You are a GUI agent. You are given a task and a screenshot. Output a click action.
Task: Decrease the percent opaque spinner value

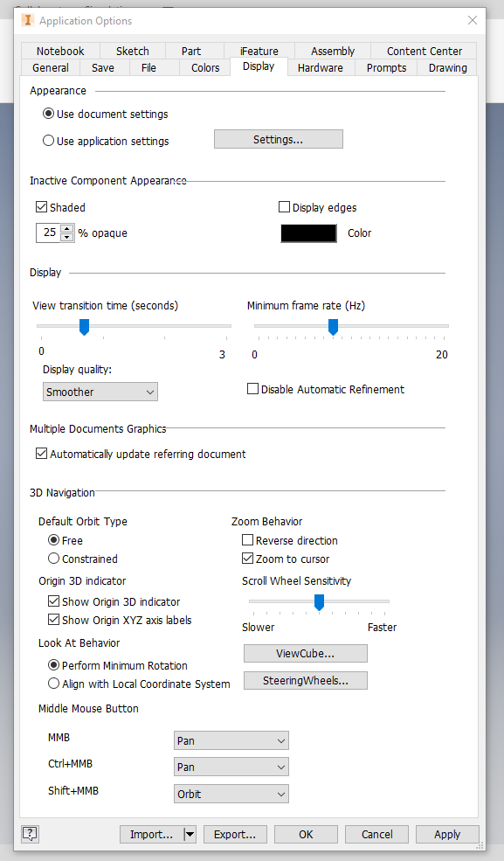click(67, 237)
